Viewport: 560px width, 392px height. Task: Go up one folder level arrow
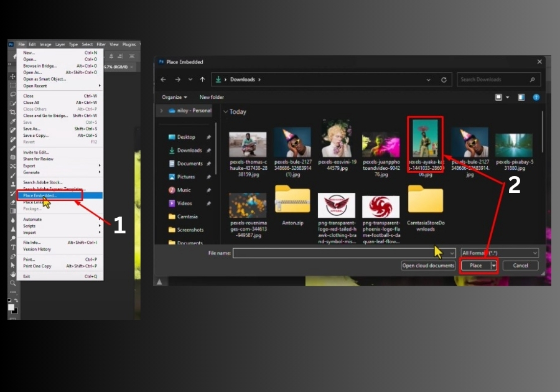202,80
